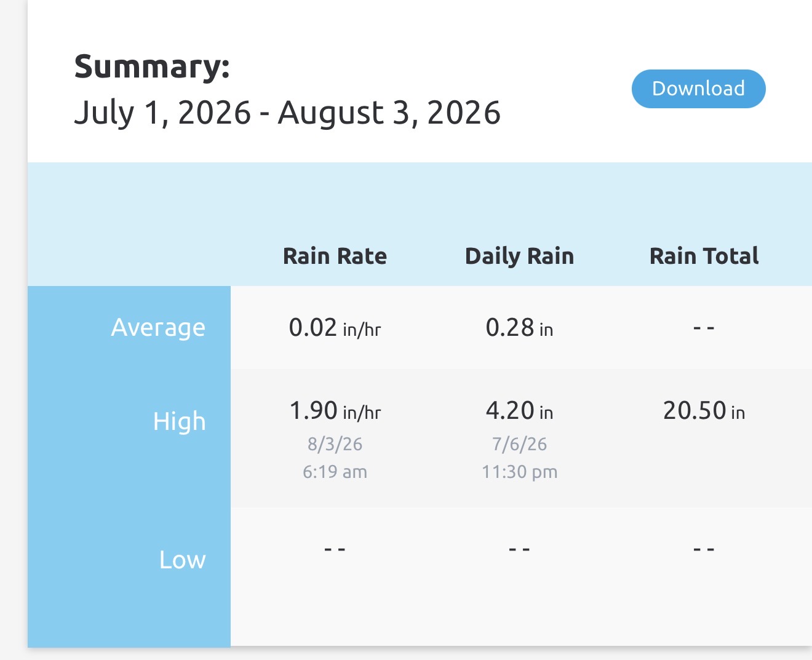The width and height of the screenshot is (812, 660).
Task: Click the Summary heading
Action: click(152, 66)
